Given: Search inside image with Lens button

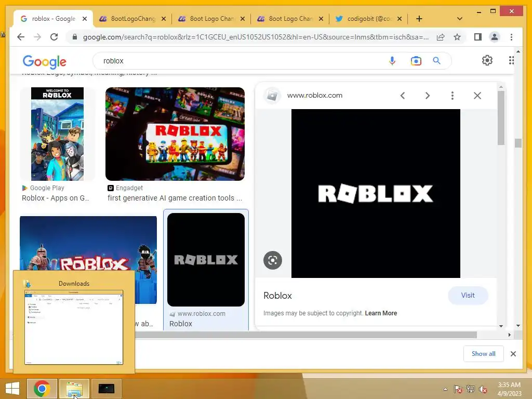Looking at the screenshot, I should (x=273, y=260).
